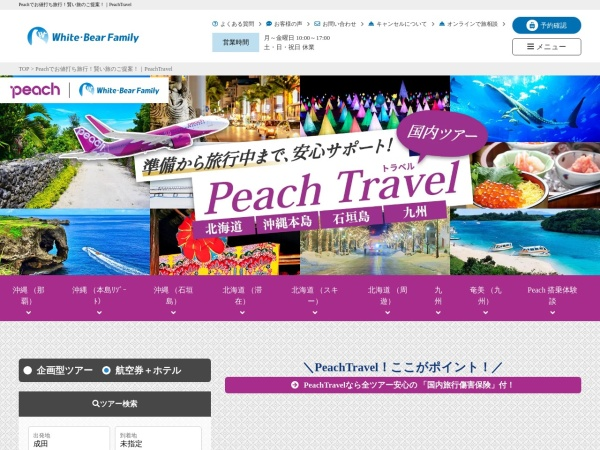
Task: Expand Peach搭乗体験談 navigation item
Action: 552,298
